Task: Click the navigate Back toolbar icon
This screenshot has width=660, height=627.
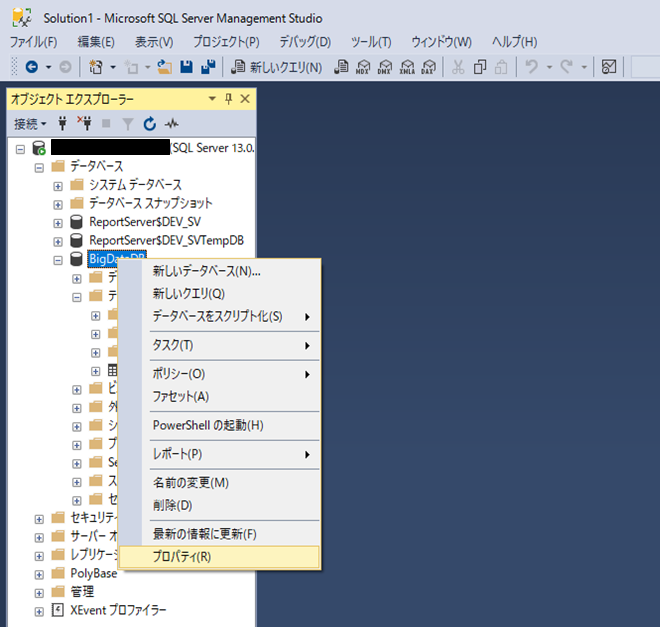Action: pyautogui.click(x=32, y=67)
